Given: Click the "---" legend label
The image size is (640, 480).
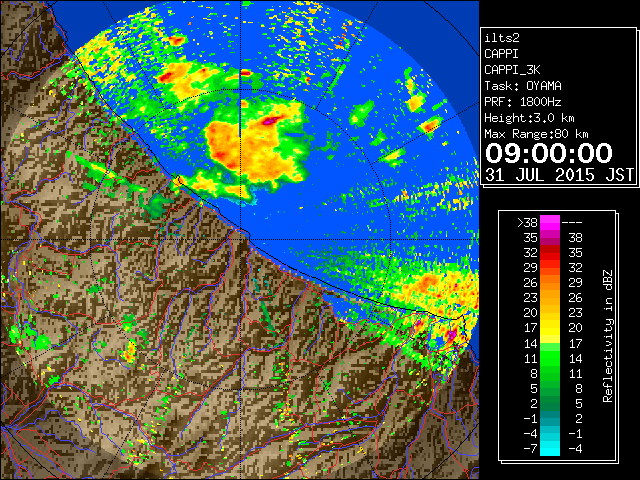Looking at the screenshot, I should 572,223.
